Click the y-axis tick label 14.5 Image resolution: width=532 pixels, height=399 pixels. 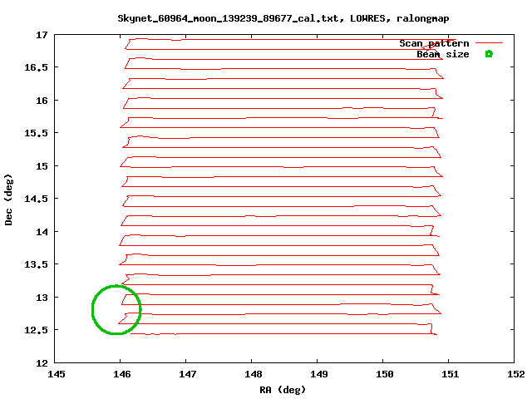point(37,199)
